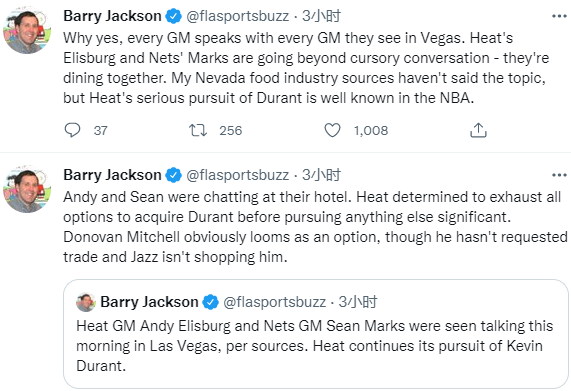Like the first tweet with heart icon
Screen dimensions: 571x391
tap(332, 130)
